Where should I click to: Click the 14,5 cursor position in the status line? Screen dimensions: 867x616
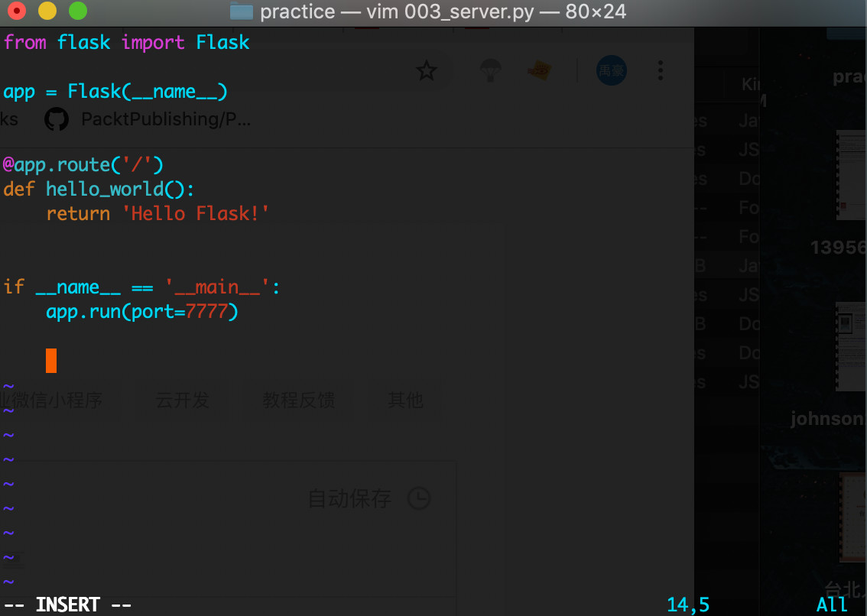[688, 605]
